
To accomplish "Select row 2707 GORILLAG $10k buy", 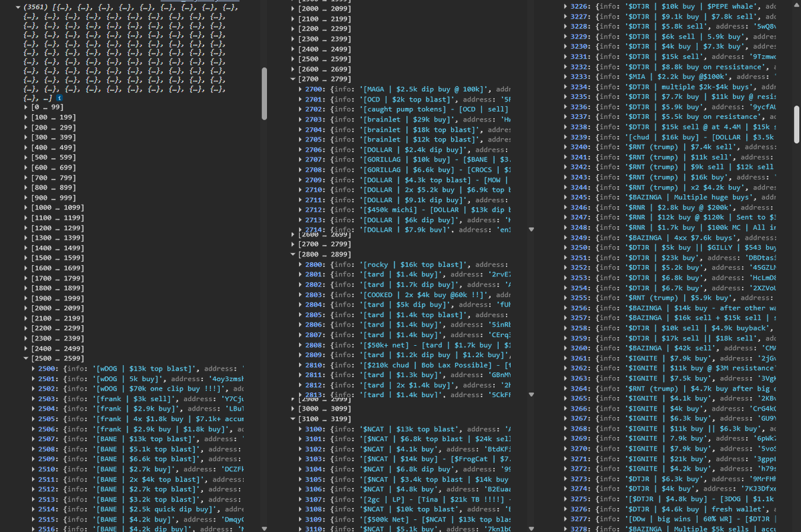I will (405, 160).
